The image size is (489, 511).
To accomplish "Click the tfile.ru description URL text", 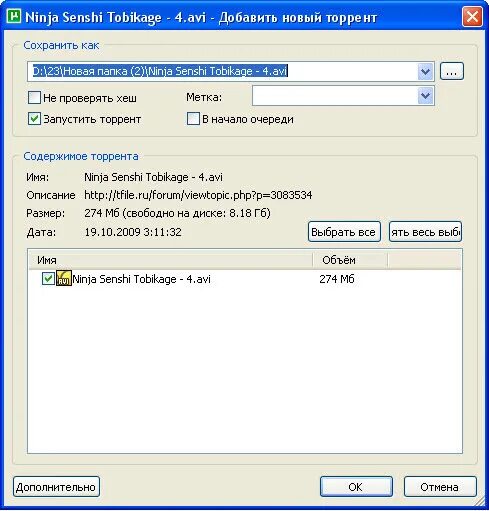I will pyautogui.click(x=198, y=195).
